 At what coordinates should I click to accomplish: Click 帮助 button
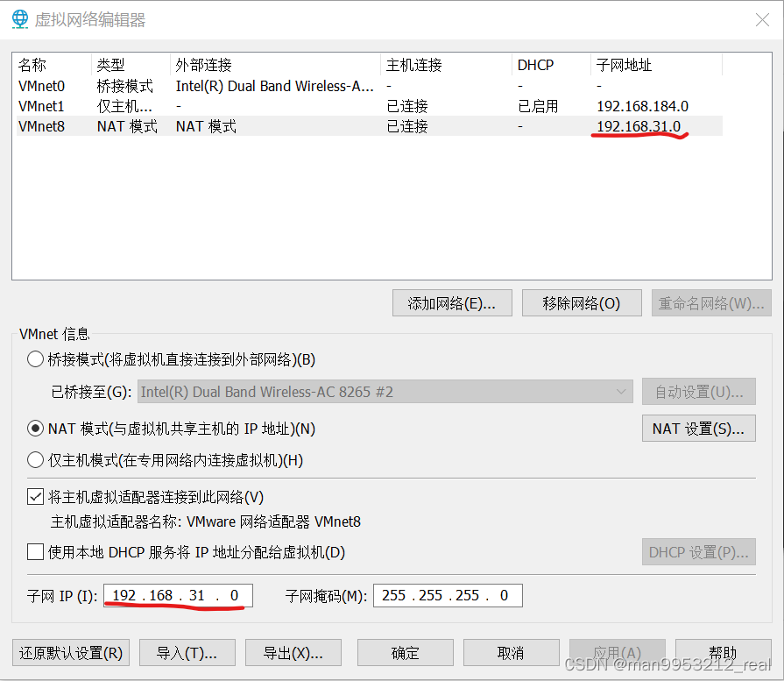click(723, 653)
